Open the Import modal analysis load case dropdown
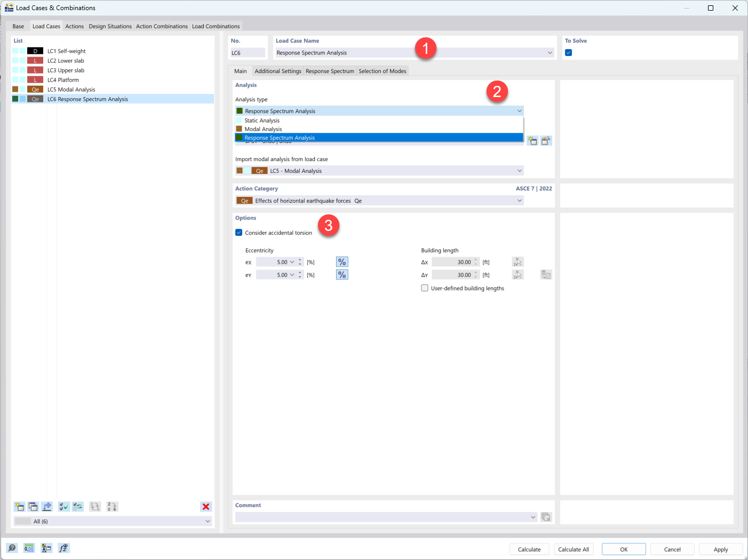 point(519,170)
